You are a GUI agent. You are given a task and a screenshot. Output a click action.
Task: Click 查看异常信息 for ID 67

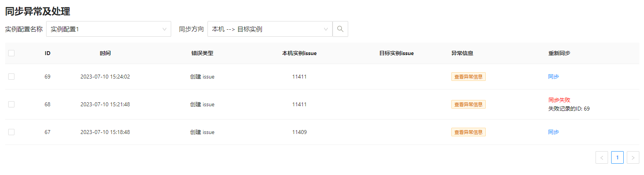point(468,132)
